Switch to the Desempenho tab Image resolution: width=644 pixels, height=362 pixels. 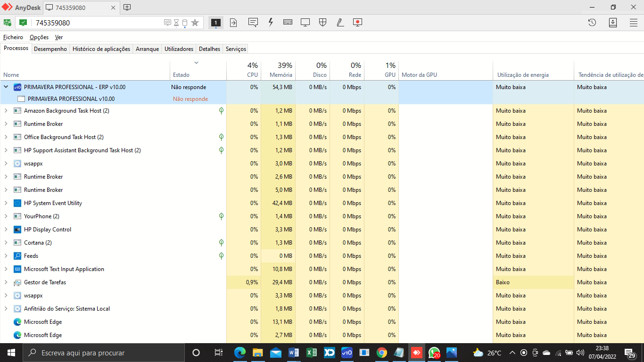[50, 49]
